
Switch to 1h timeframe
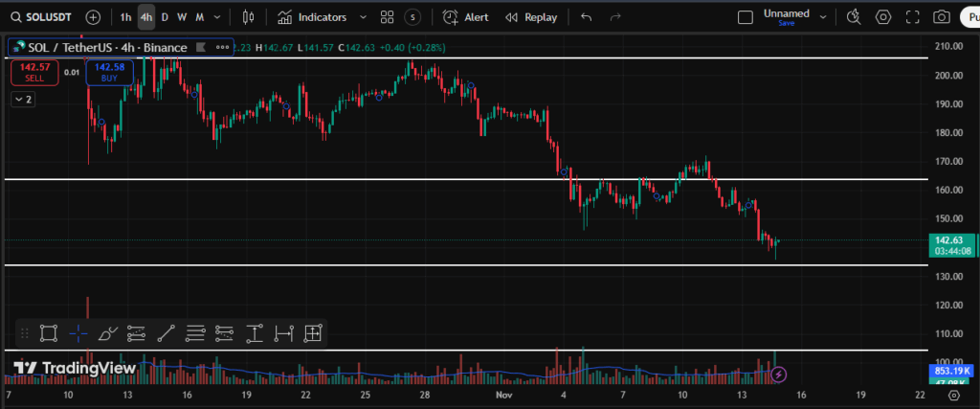125,17
